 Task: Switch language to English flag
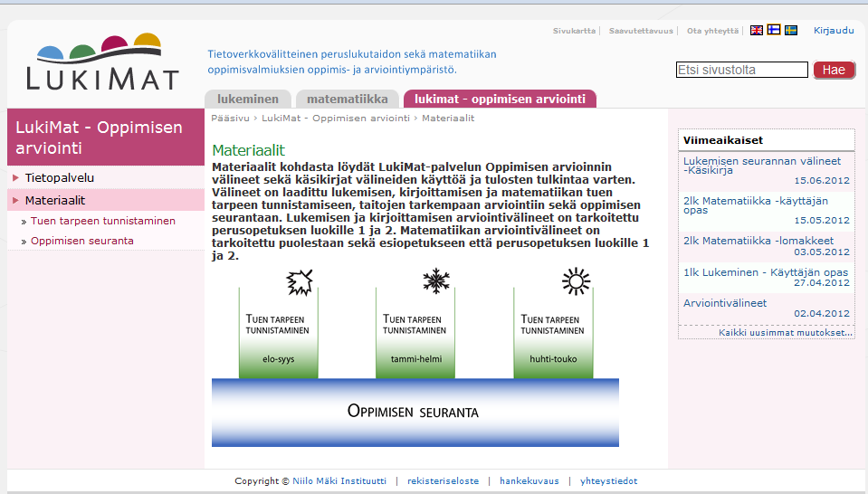pos(756,31)
